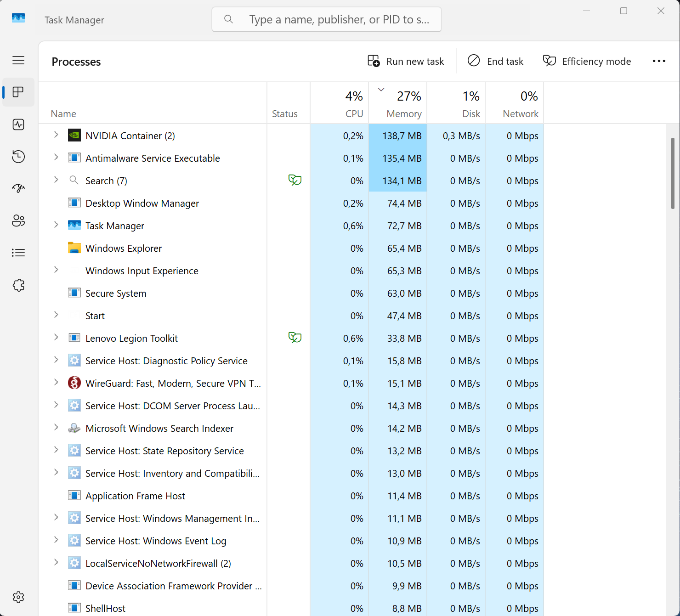This screenshot has width=680, height=616.
Task: Click the NVIDIA Container process icon
Action: pyautogui.click(x=74, y=136)
